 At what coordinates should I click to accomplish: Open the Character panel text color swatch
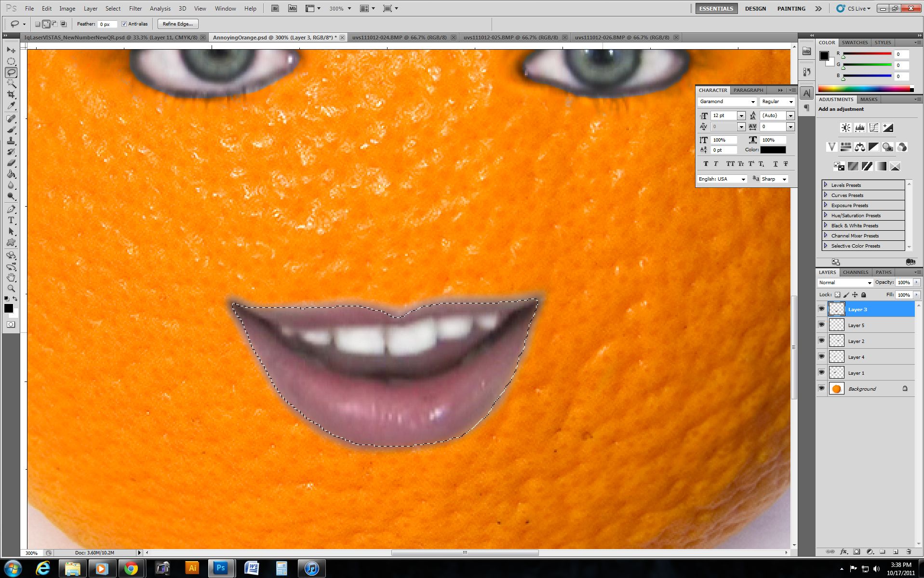tap(773, 150)
